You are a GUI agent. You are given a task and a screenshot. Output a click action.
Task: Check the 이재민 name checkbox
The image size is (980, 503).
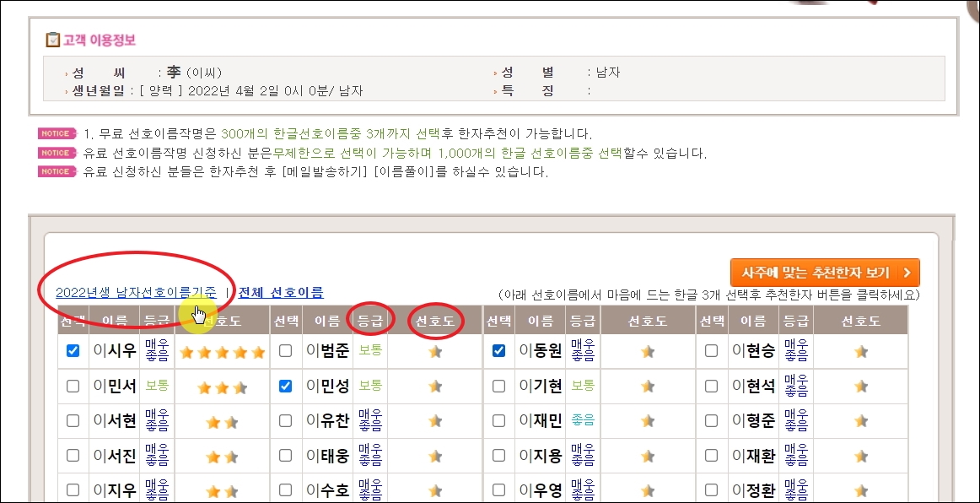498,420
